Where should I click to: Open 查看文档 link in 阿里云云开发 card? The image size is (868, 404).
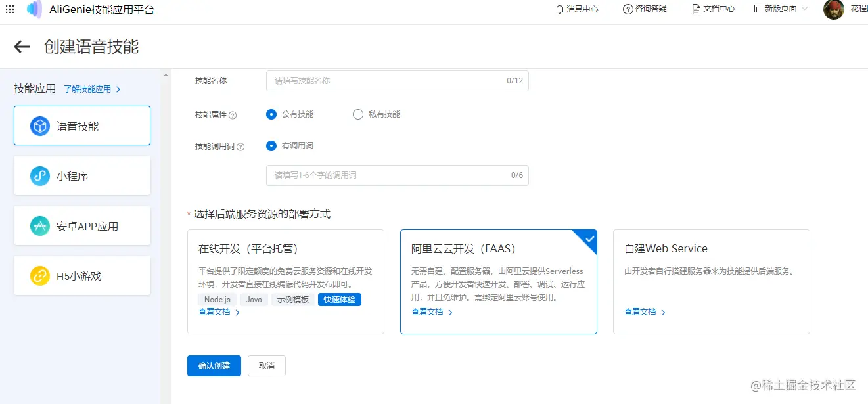[427, 312]
